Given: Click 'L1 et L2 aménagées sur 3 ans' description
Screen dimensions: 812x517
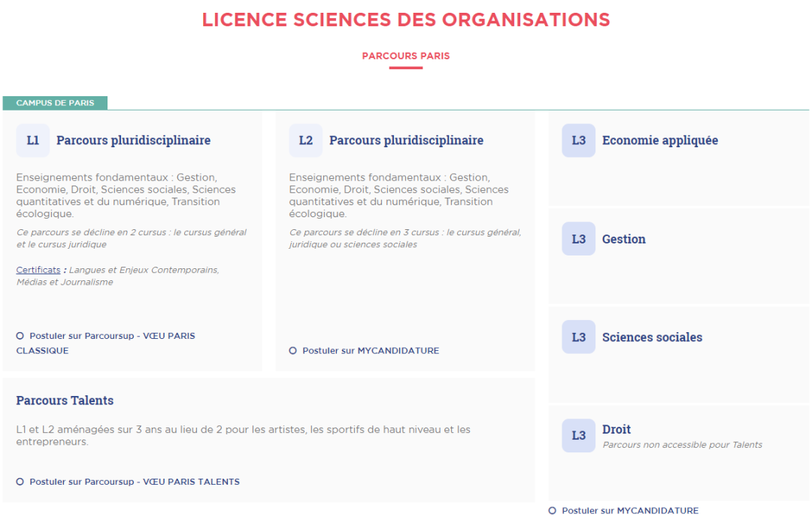Looking at the screenshot, I should click(x=244, y=436).
